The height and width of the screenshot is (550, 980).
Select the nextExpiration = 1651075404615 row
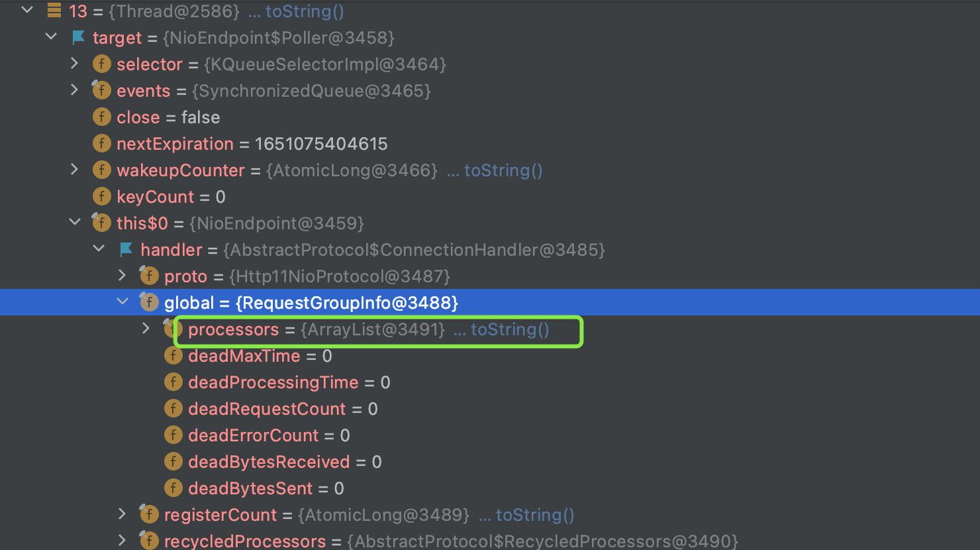point(490,144)
